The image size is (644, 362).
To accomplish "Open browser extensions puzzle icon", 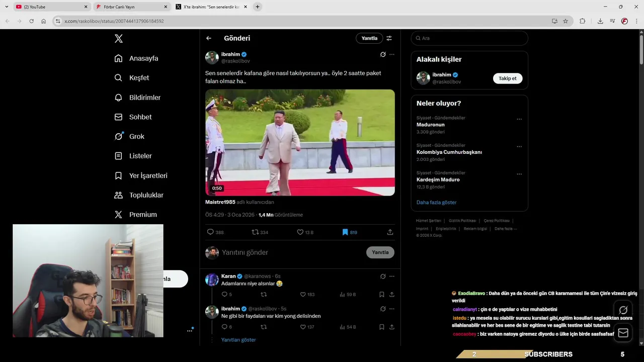I will [582, 21].
